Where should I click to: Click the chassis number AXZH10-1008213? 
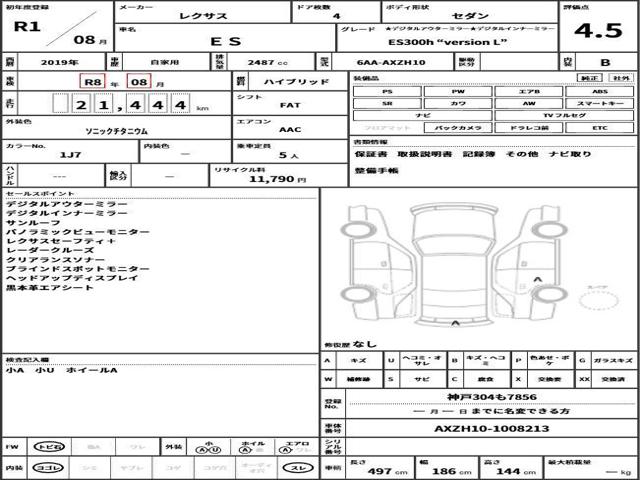click(491, 429)
